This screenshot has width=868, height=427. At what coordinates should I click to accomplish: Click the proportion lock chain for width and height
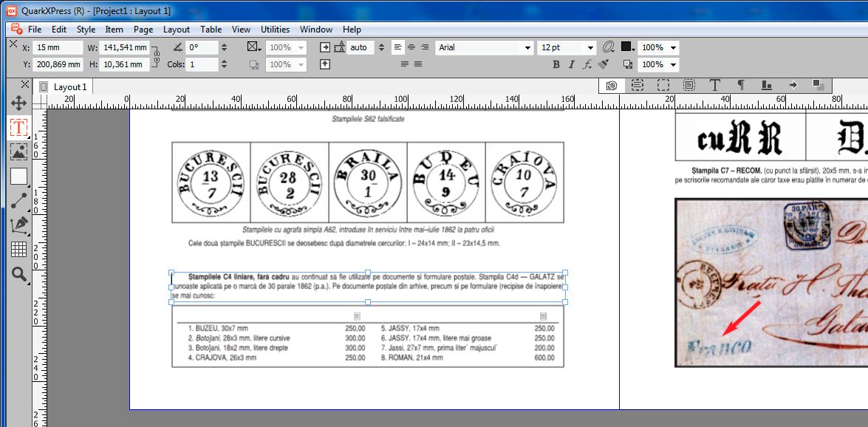click(157, 55)
